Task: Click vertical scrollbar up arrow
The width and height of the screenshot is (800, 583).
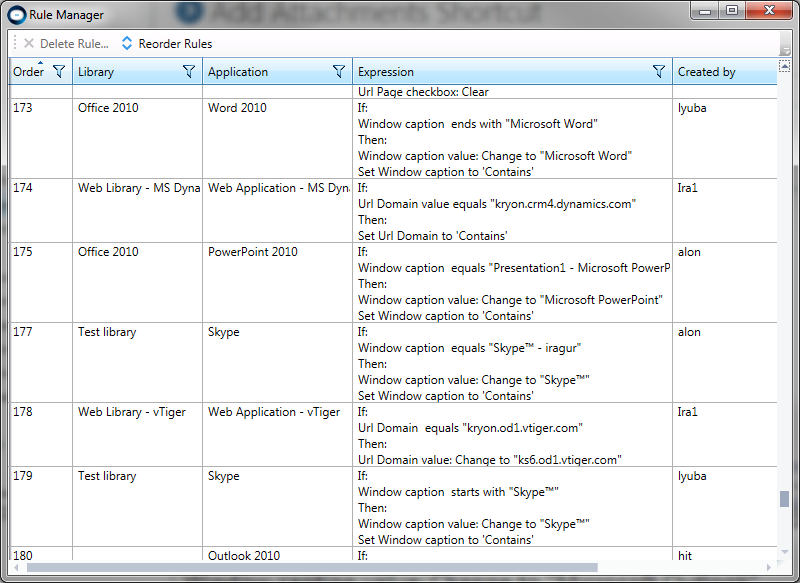Action: (x=785, y=65)
